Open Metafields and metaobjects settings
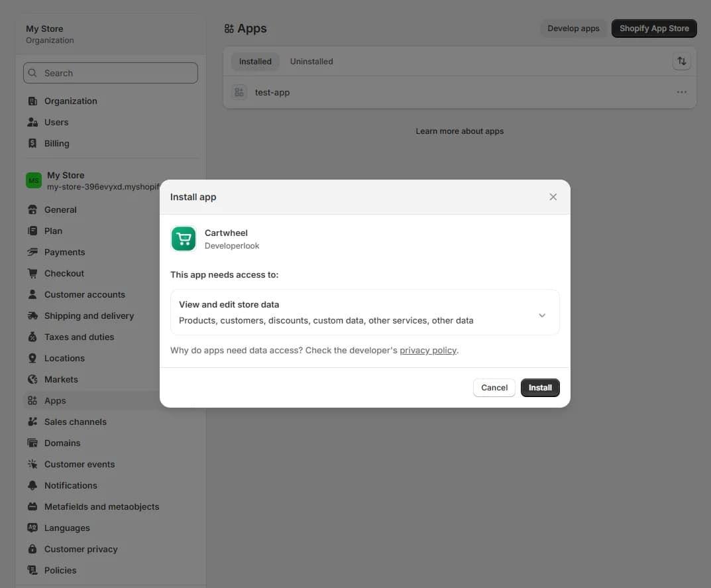This screenshot has height=588, width=711. click(111, 506)
